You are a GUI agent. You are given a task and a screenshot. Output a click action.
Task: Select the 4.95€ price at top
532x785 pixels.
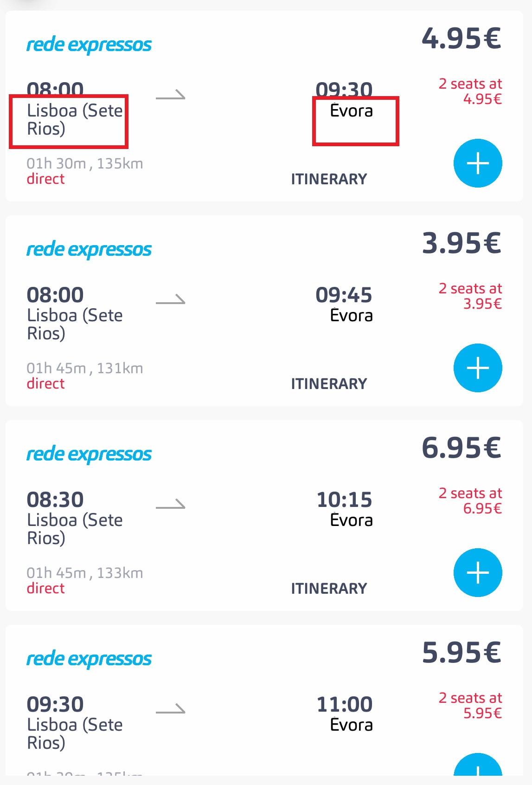(x=461, y=38)
